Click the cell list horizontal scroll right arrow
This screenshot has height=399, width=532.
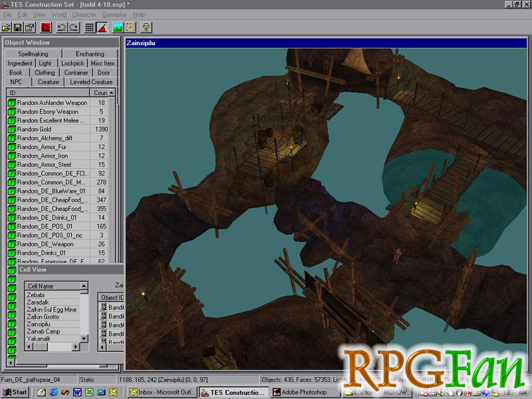coord(76,346)
